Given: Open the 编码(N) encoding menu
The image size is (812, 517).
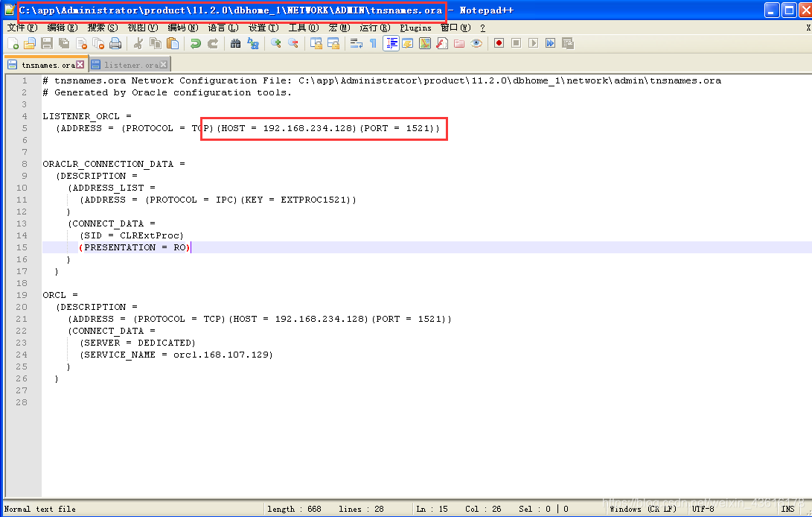Looking at the screenshot, I should 183,28.
